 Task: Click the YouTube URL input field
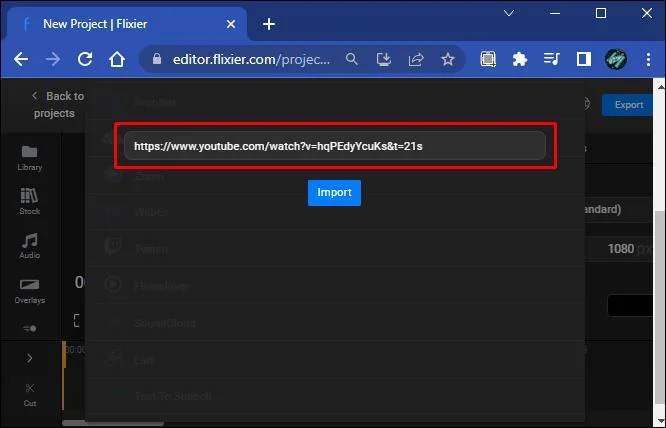coord(335,146)
